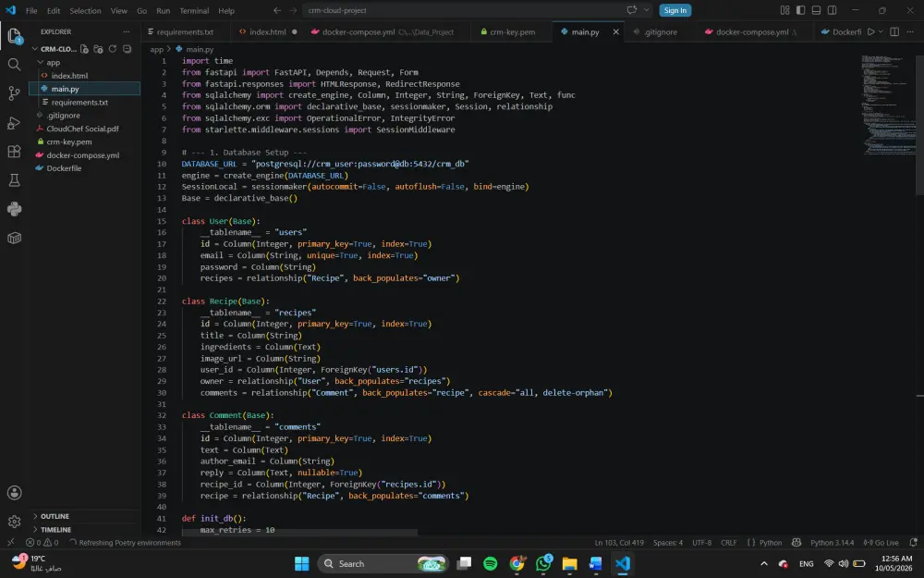This screenshot has height=578, width=924.
Task: Create a new folder in Explorer
Action: point(99,49)
